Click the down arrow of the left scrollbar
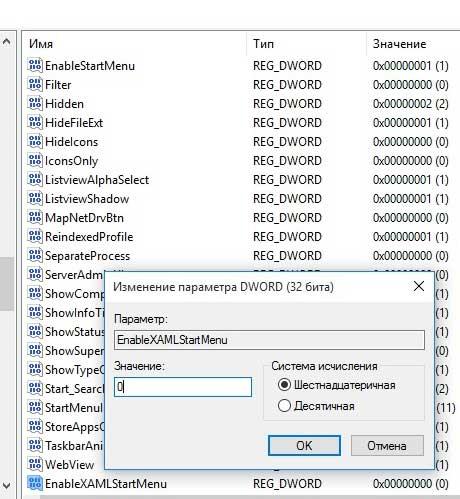The image size is (460, 499). click(x=6, y=486)
